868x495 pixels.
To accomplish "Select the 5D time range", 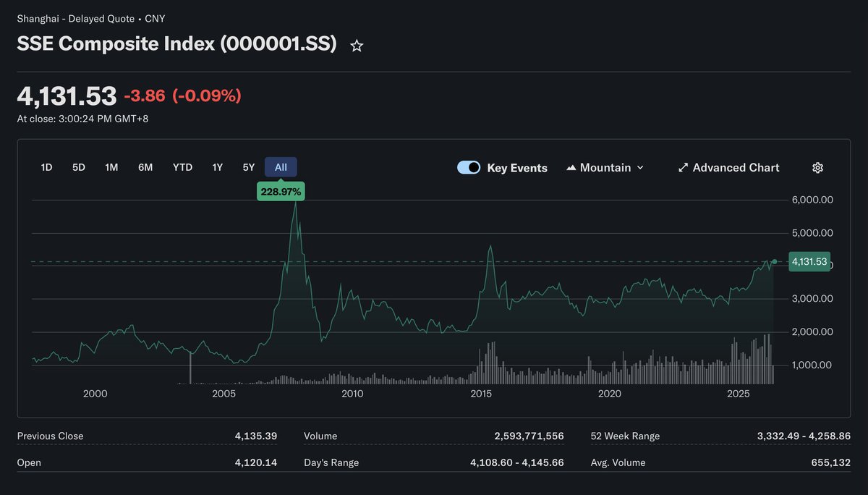I will pyautogui.click(x=79, y=167).
